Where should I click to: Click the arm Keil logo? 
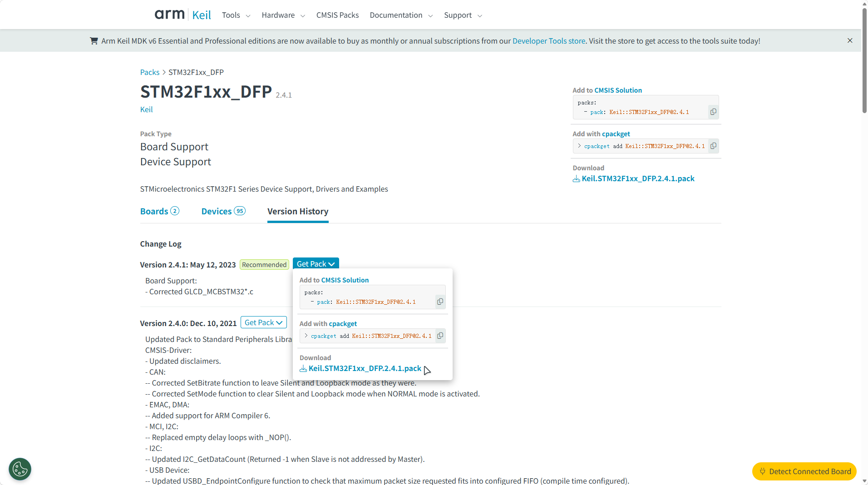click(x=182, y=15)
